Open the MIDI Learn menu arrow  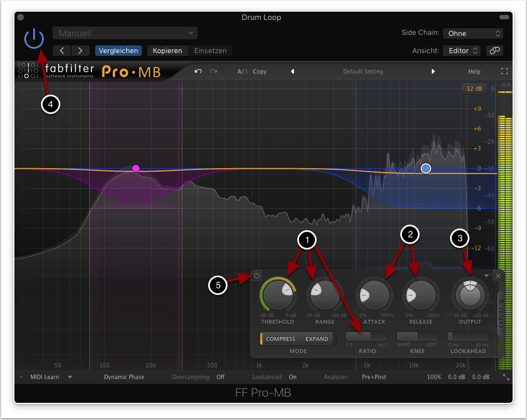(70, 377)
